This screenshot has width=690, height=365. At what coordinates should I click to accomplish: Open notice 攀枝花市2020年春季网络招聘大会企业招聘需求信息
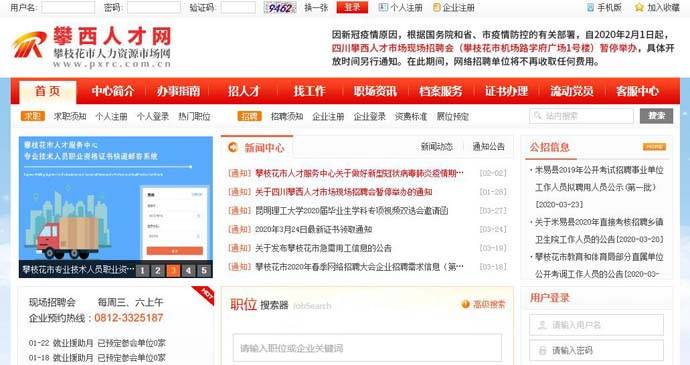coord(359,267)
